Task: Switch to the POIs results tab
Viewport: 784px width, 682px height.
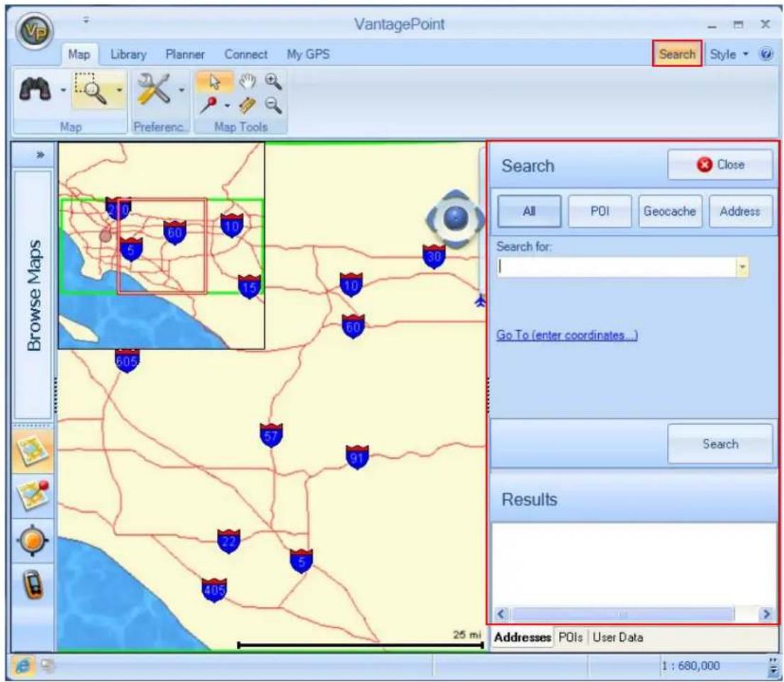Action: 571,637
